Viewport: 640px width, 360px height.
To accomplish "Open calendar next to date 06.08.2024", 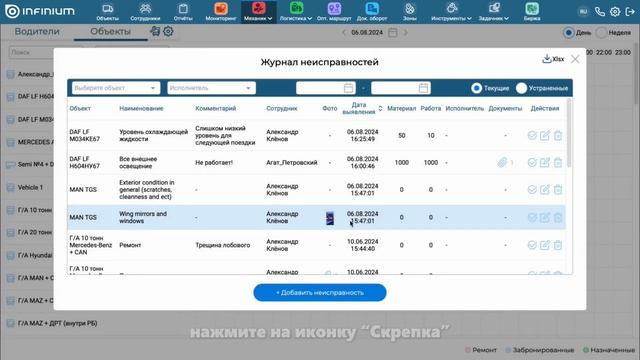I will point(393,33).
